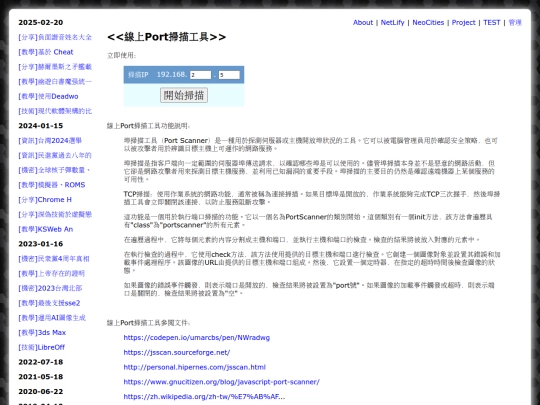Screen dimensions: 540x405
Task: Open the [分享]負面諧音姓名大全 article link
Action: [55, 37]
